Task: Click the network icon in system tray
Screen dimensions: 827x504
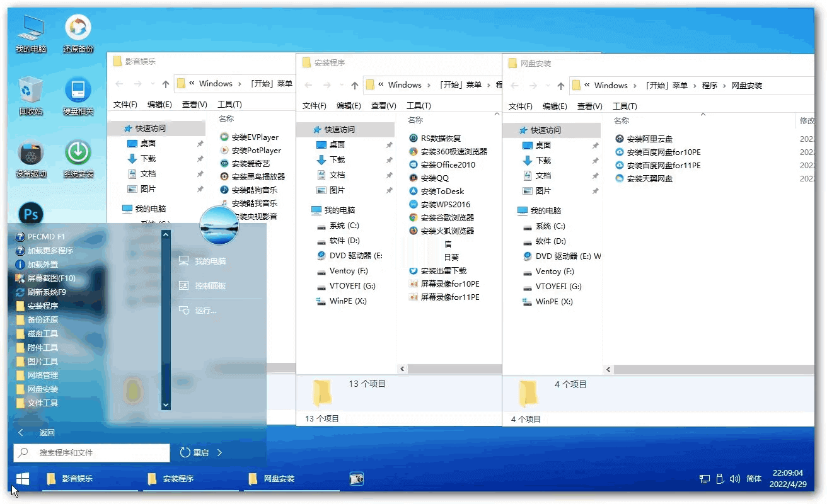Action: (705, 479)
